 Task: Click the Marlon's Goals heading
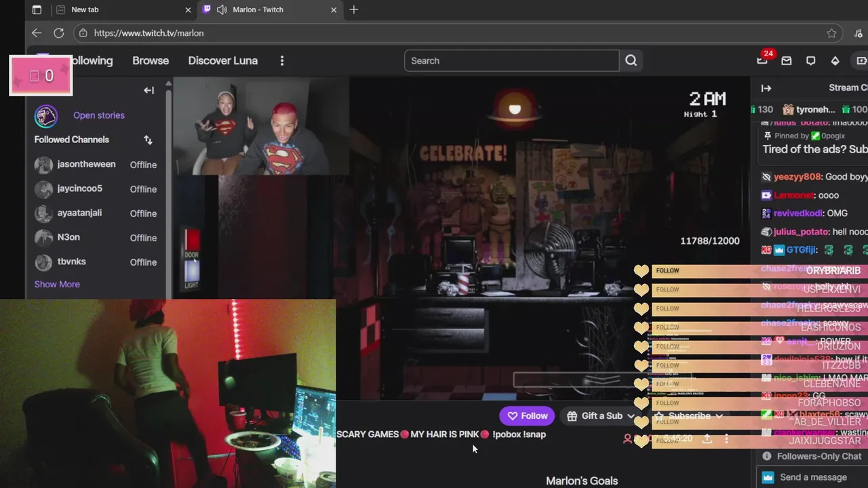[x=582, y=481]
